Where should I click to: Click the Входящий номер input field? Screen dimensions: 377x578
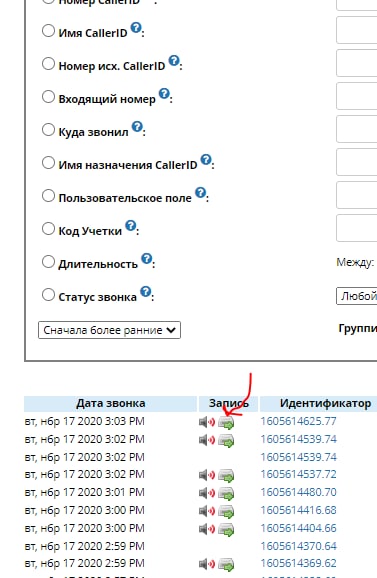[357, 96]
